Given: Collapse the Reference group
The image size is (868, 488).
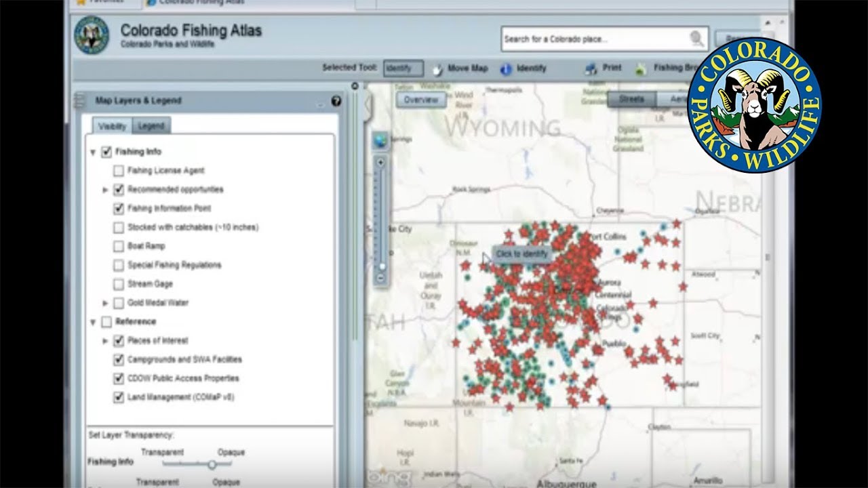Looking at the screenshot, I should tap(93, 322).
